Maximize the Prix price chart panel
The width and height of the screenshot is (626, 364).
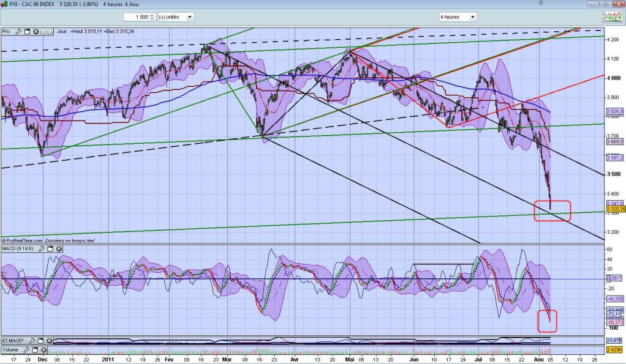[28, 31]
